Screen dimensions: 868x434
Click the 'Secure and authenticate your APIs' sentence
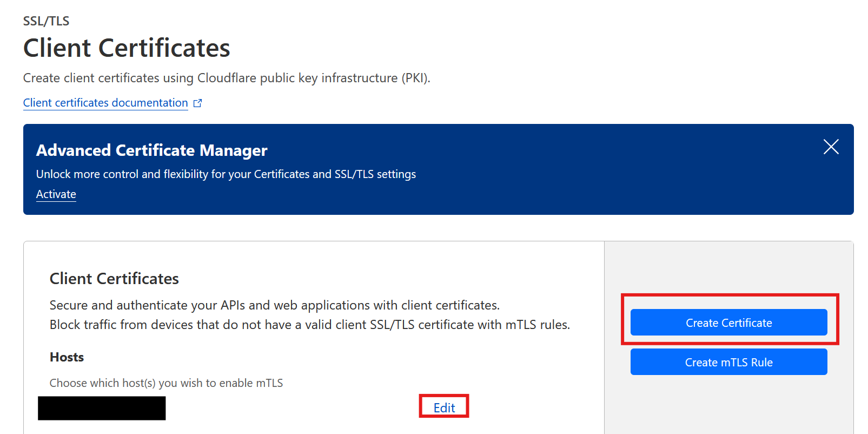point(274,305)
